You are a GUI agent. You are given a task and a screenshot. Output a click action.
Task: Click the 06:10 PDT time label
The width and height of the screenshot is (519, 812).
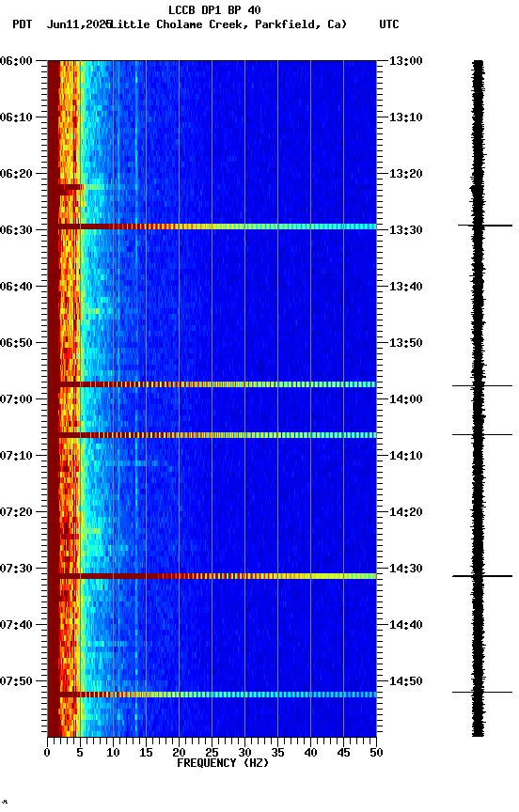[x=16, y=117]
